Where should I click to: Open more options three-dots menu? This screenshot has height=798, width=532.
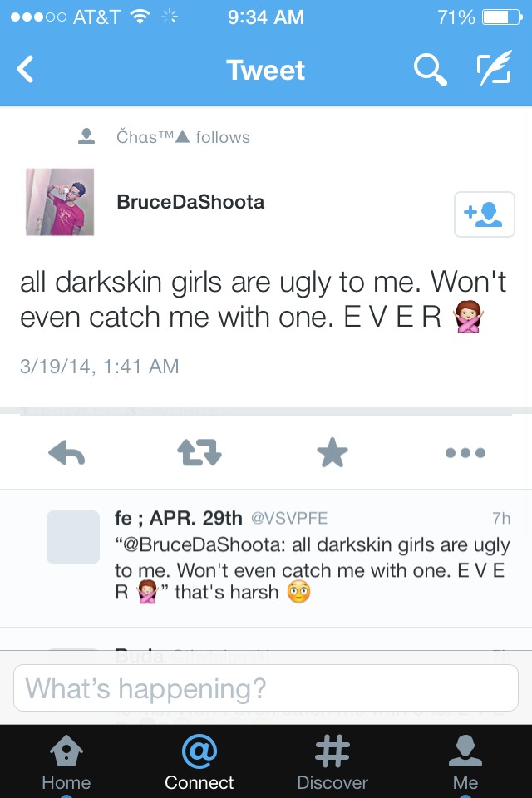click(465, 452)
